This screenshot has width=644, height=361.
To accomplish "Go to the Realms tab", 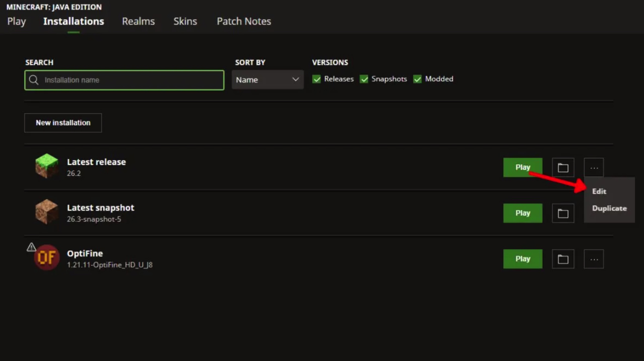I will [x=138, y=21].
